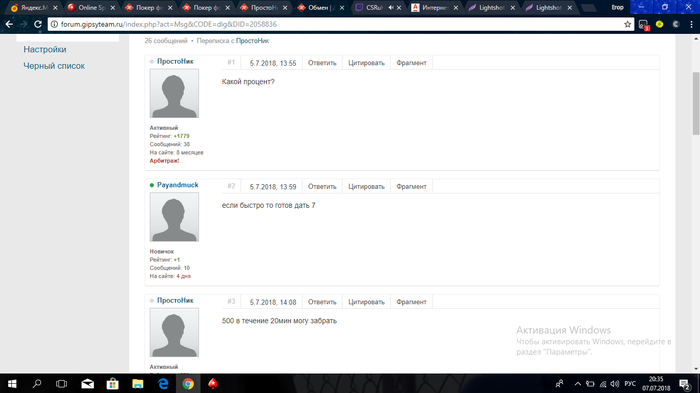Click the yellow circle extension icon

point(659,24)
